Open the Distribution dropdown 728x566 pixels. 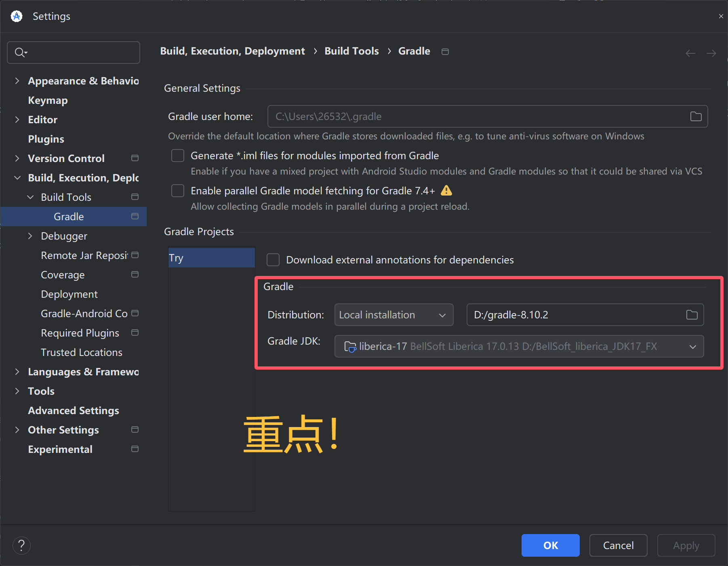394,315
